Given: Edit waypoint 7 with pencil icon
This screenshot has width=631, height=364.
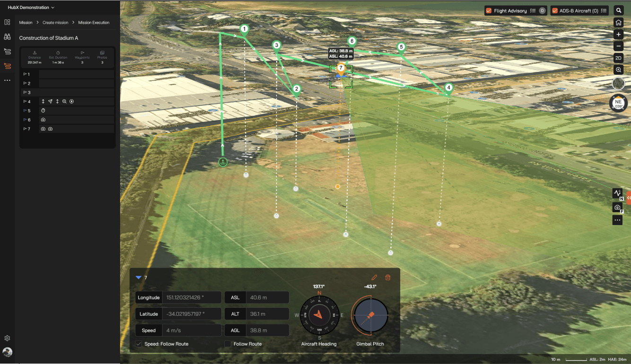Looking at the screenshot, I should tap(374, 277).
